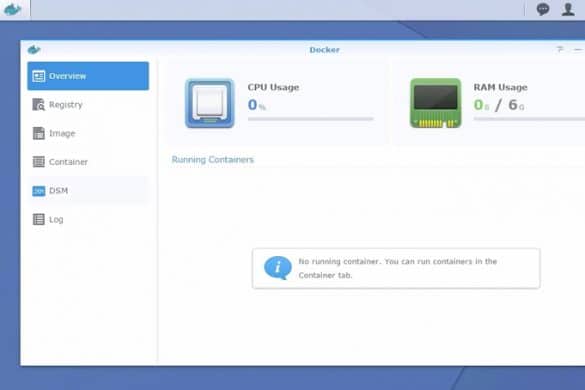This screenshot has height=390, width=585.
Task: Click the CPU usage progress bar
Action: pos(310,119)
